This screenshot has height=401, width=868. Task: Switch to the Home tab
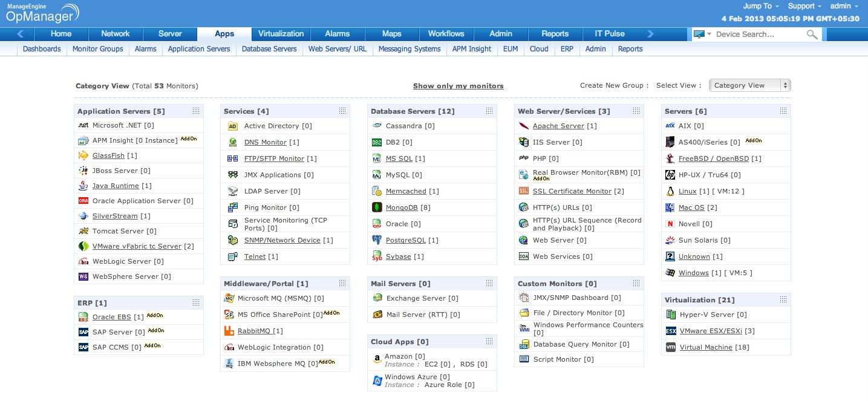click(x=61, y=34)
